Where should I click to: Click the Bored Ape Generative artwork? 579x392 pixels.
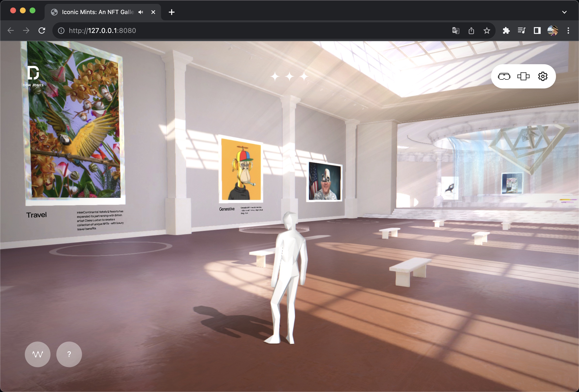click(241, 170)
